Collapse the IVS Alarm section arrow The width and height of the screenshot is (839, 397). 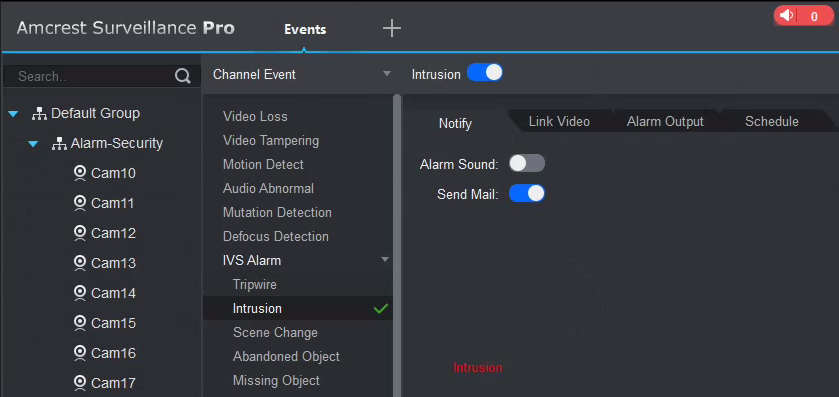(x=385, y=259)
